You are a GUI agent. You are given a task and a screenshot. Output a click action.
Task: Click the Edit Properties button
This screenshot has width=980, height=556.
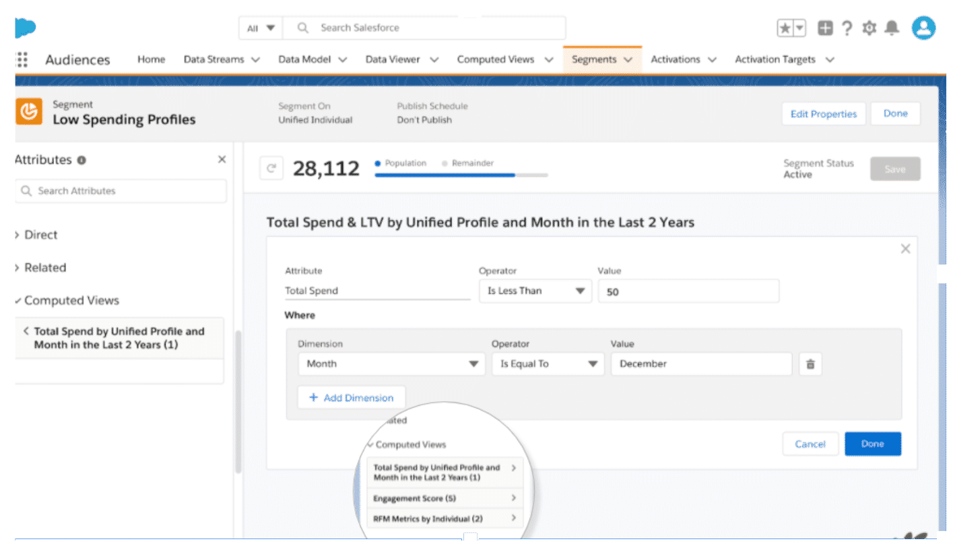[x=823, y=113]
